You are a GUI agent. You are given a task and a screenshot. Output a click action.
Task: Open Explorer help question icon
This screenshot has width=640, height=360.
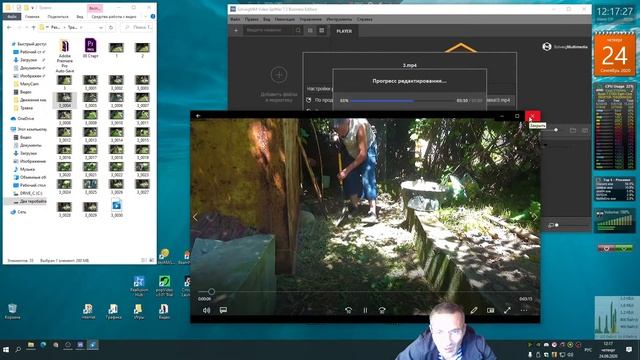coord(153,16)
